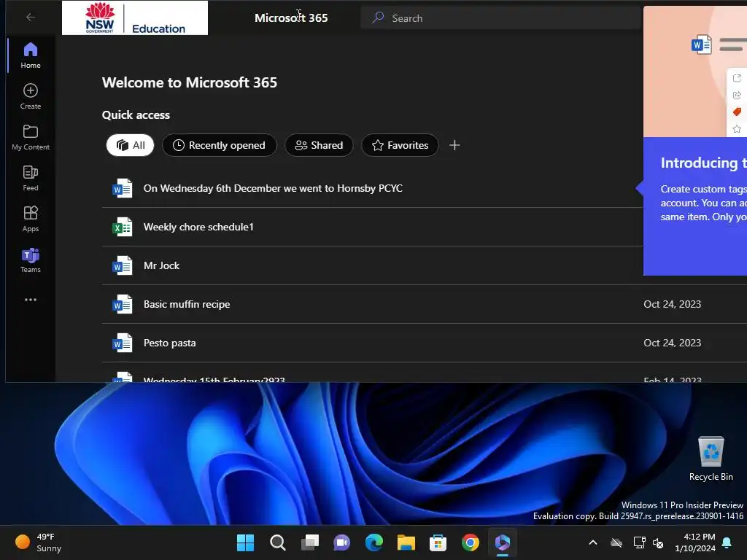
Task: Click the Oct 24, 2023 date on Pesto pasta row
Action: coord(672,343)
